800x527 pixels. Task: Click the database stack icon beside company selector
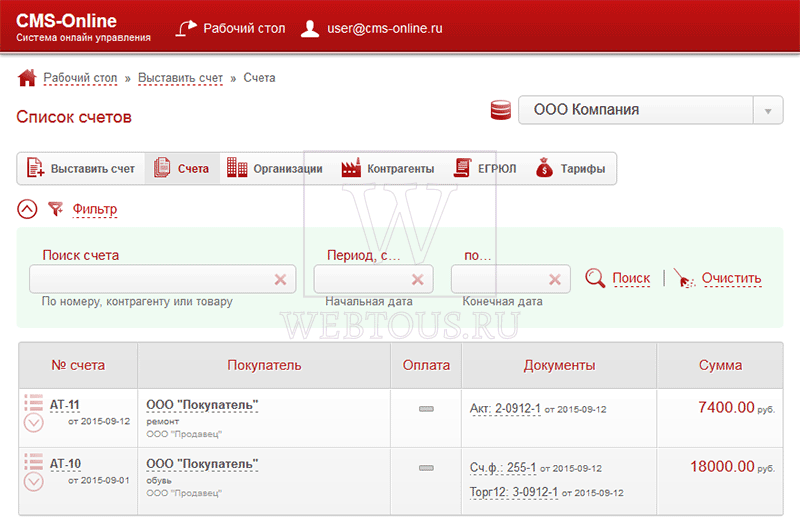click(501, 110)
